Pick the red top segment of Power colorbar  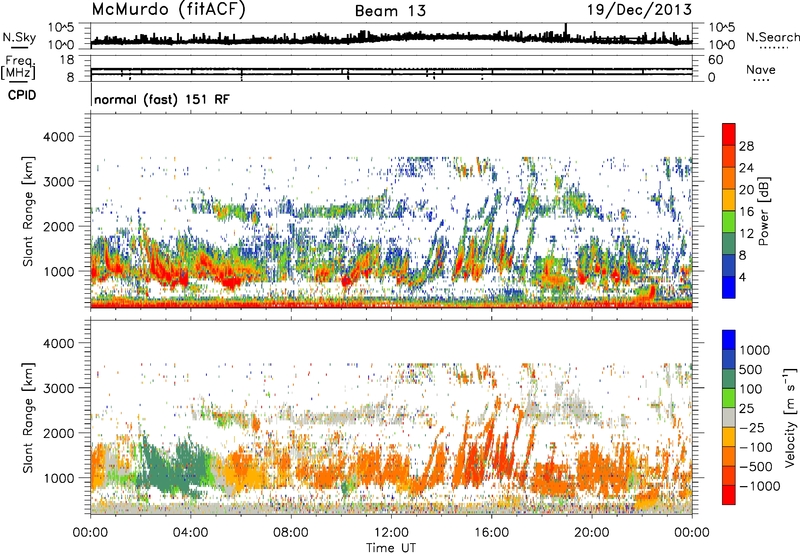click(729, 134)
